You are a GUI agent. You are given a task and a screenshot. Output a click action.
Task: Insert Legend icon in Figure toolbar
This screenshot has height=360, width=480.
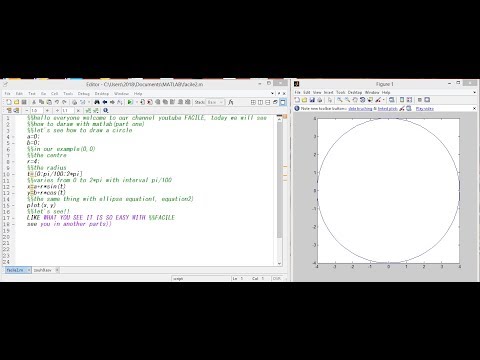pyautogui.click(x=409, y=100)
